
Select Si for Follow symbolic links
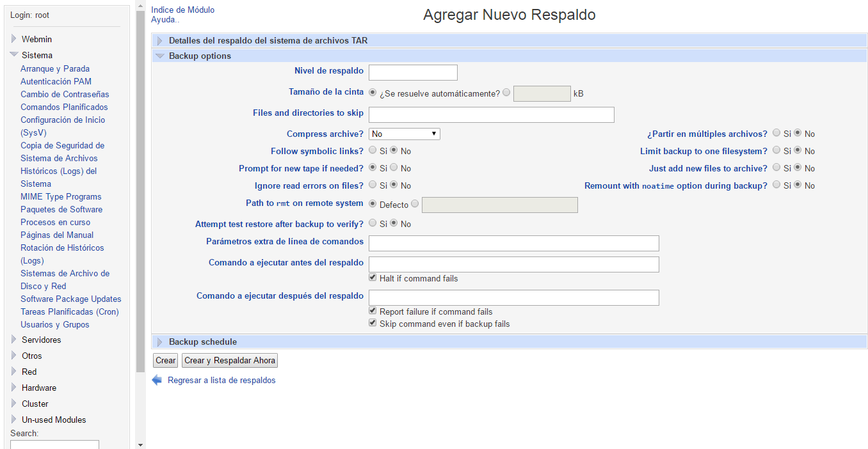pos(373,151)
